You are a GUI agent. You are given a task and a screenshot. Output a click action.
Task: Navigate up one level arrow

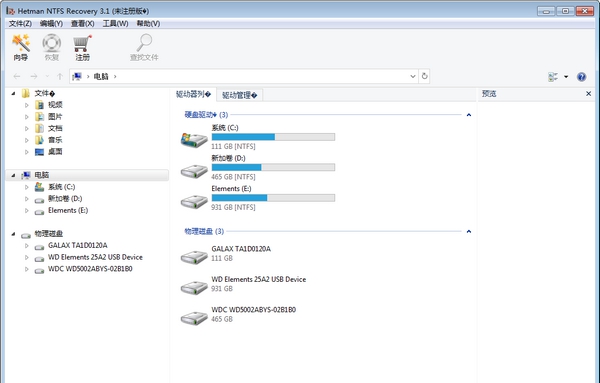pos(60,77)
